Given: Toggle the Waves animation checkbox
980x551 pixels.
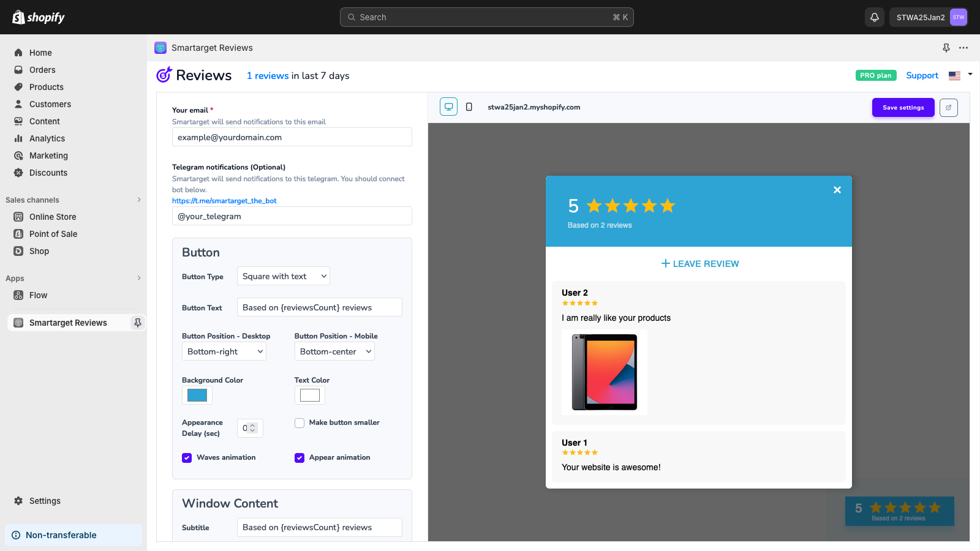Looking at the screenshot, I should click(187, 458).
